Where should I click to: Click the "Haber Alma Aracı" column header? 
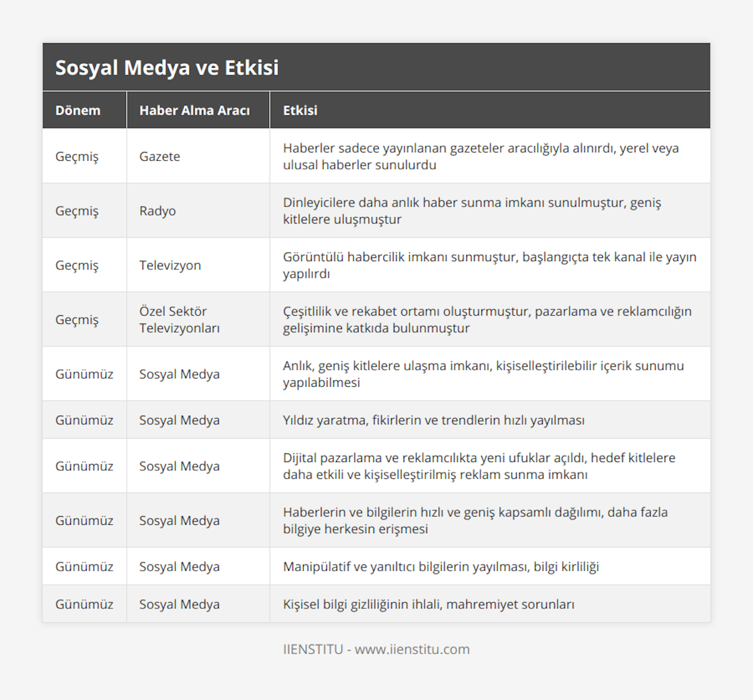coord(195,110)
